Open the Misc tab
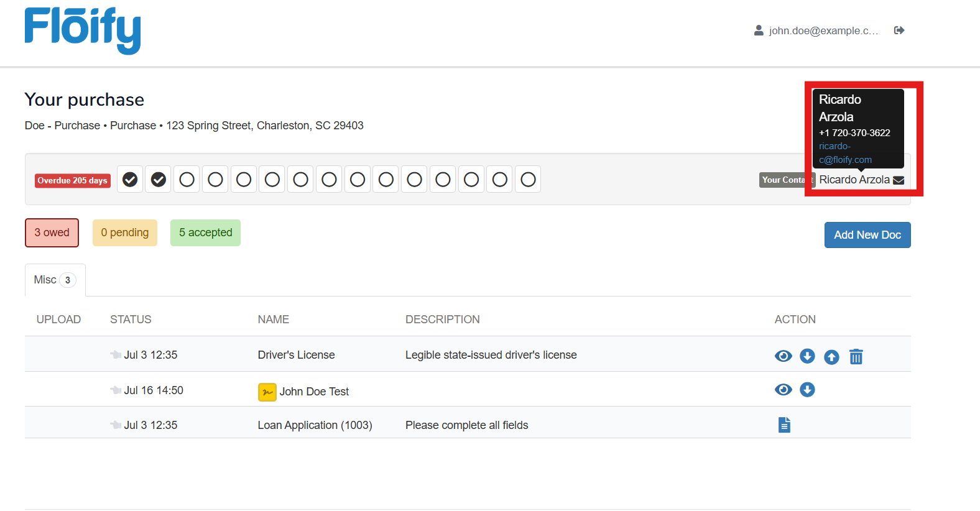The height and width of the screenshot is (511, 980). [55, 280]
